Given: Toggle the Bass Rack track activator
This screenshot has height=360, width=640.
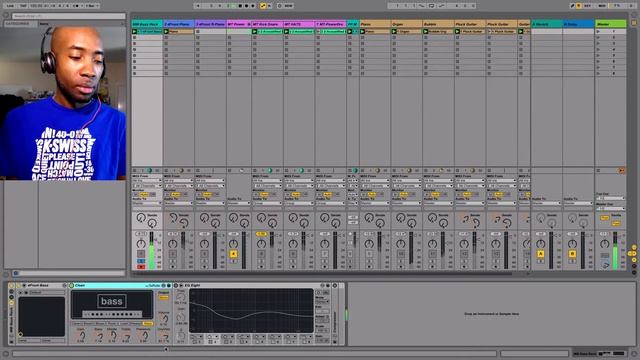Looking at the screenshot, I should (141, 254).
